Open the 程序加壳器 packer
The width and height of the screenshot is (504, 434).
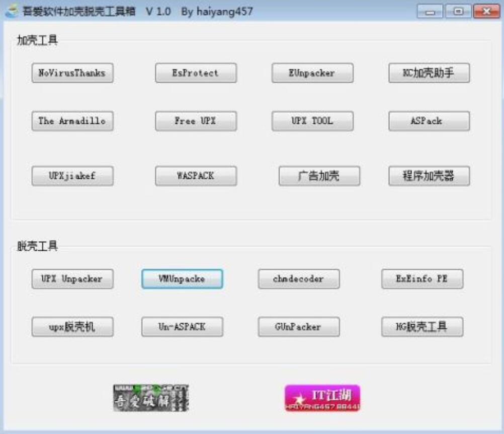coord(428,175)
